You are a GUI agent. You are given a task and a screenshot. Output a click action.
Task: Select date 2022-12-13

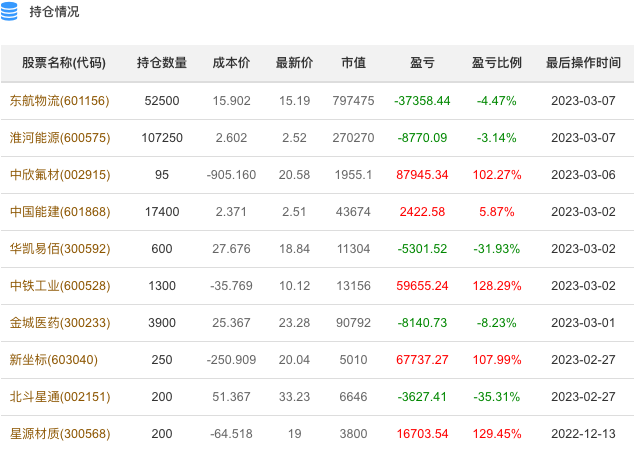tap(583, 434)
